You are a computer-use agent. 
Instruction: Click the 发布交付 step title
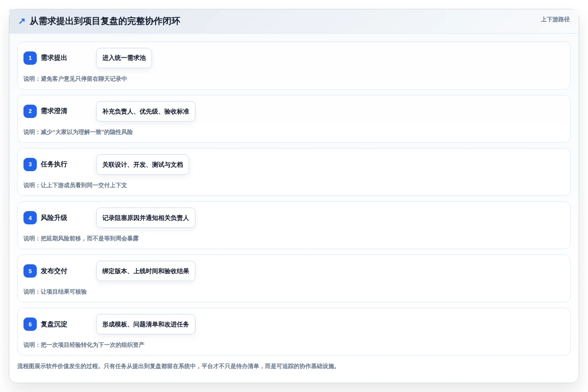(x=54, y=271)
